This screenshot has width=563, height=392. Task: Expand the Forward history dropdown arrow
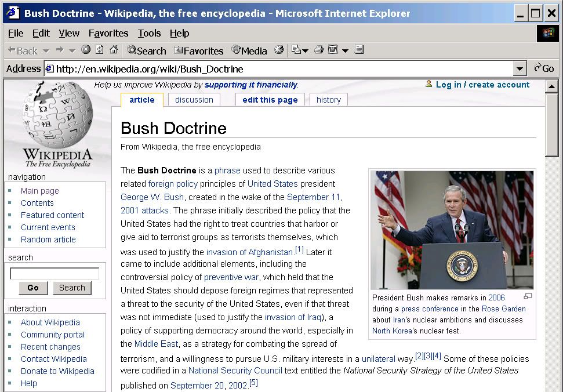pos(72,50)
